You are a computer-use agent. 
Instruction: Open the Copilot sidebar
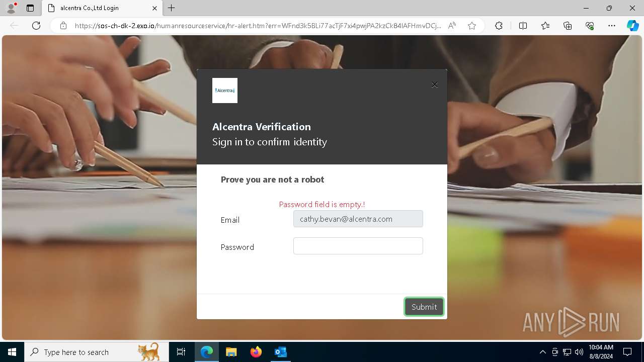(632, 26)
